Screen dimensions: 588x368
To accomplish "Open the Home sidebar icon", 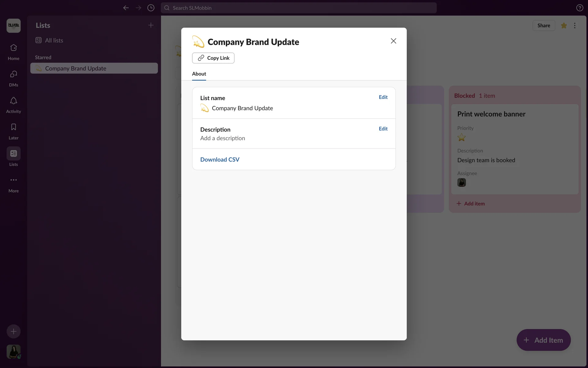I will point(13,48).
